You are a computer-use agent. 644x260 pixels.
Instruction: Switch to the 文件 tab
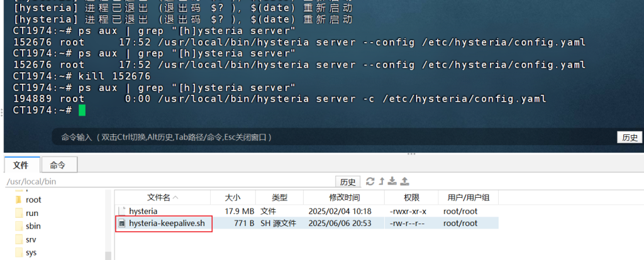pos(21,165)
